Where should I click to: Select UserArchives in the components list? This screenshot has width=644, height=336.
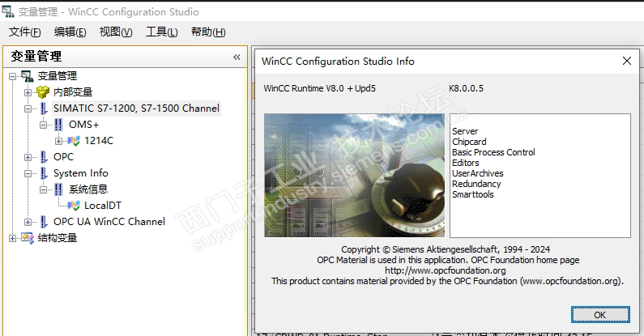pos(477,173)
